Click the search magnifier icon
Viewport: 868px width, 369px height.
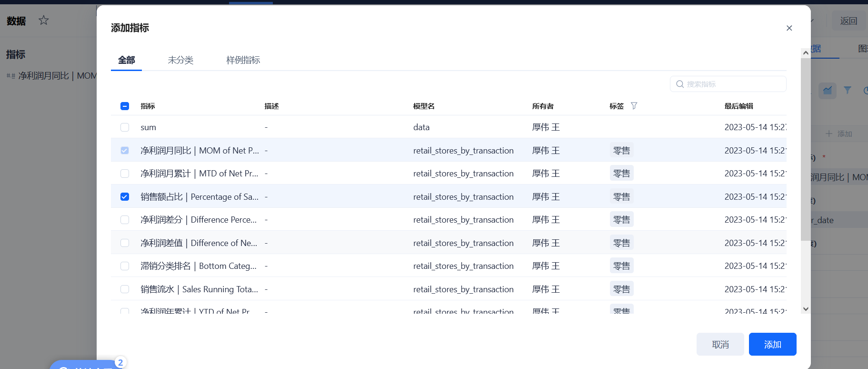point(680,84)
